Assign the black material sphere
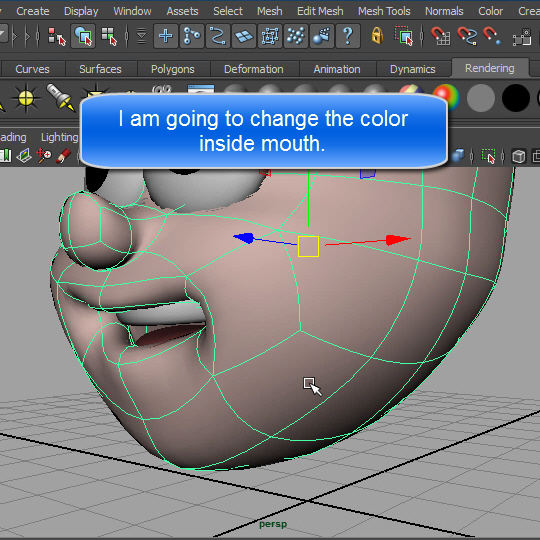Screen dimensions: 540x540 (x=516, y=98)
